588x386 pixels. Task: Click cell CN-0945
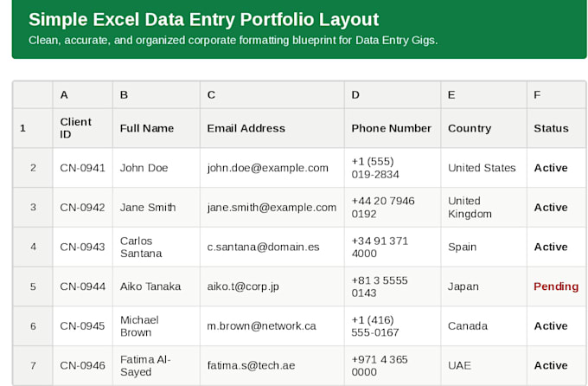[82, 325]
